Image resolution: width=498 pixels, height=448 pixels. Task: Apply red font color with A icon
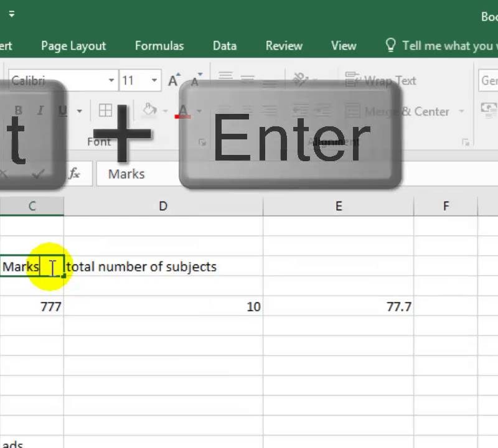183,111
